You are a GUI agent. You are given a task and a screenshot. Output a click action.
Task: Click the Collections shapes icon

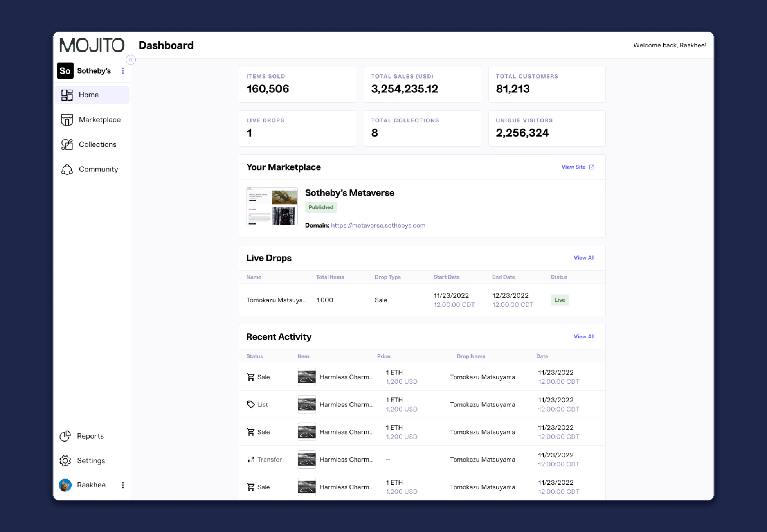click(x=67, y=144)
